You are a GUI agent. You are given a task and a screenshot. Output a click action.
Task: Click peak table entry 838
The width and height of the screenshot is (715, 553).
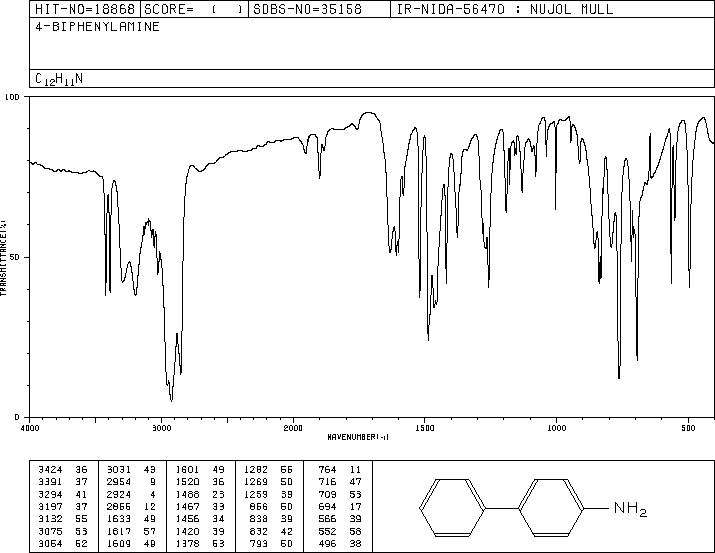click(x=271, y=519)
